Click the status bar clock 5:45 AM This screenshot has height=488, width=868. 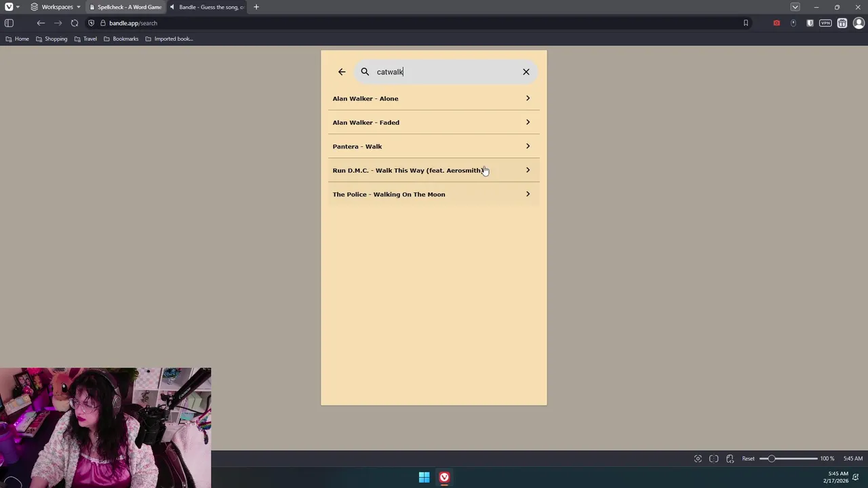tap(853, 459)
